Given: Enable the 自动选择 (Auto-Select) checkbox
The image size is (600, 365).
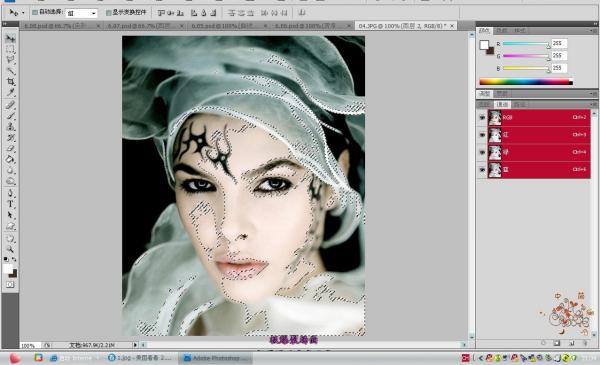Looking at the screenshot, I should click(35, 13).
